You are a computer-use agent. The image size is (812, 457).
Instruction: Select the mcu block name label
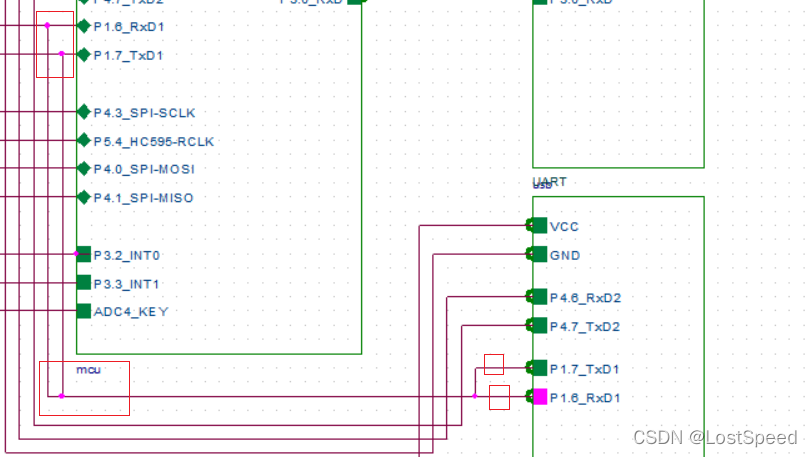tap(89, 369)
